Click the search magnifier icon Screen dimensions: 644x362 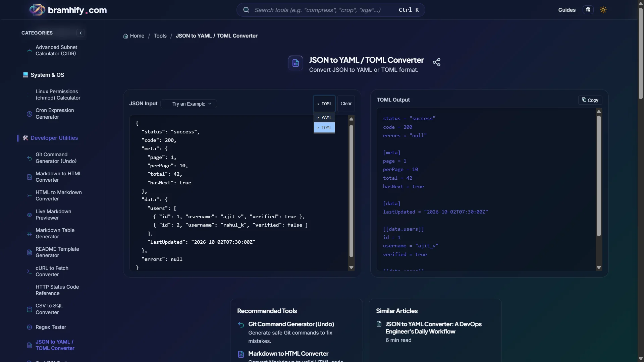246,10
